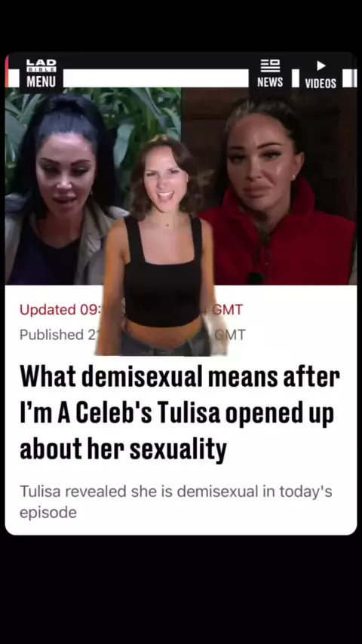Click the small white block left of MENU
This screenshot has height=644, width=362.
pos(14,78)
